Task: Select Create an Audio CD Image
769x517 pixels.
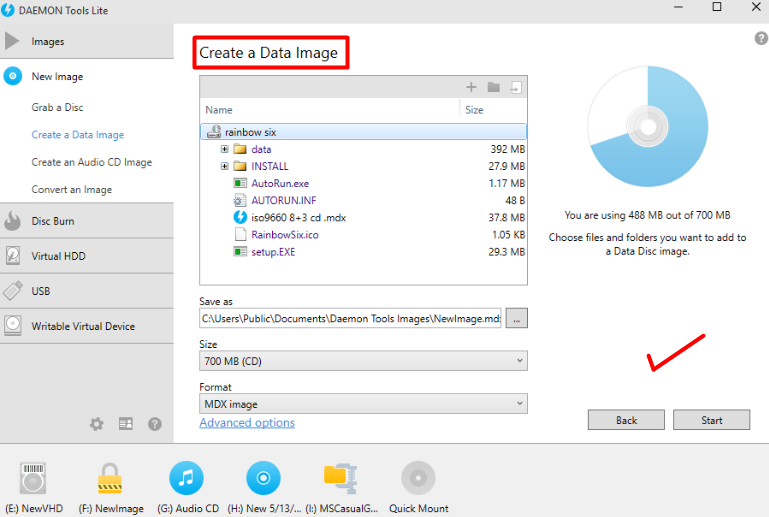Action: 92,162
